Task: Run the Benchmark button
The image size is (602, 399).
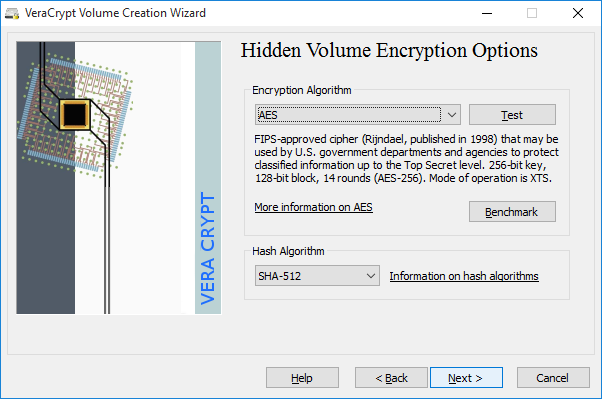Action: 512,212
